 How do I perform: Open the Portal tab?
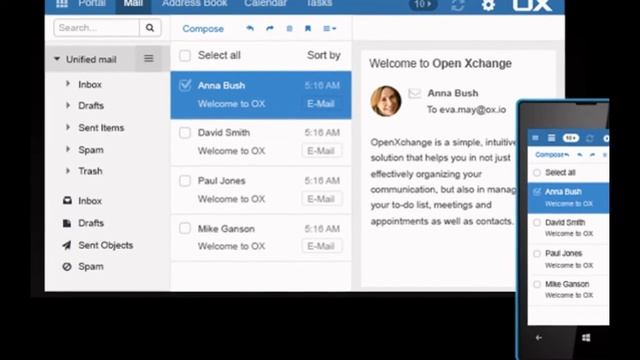(92, 4)
